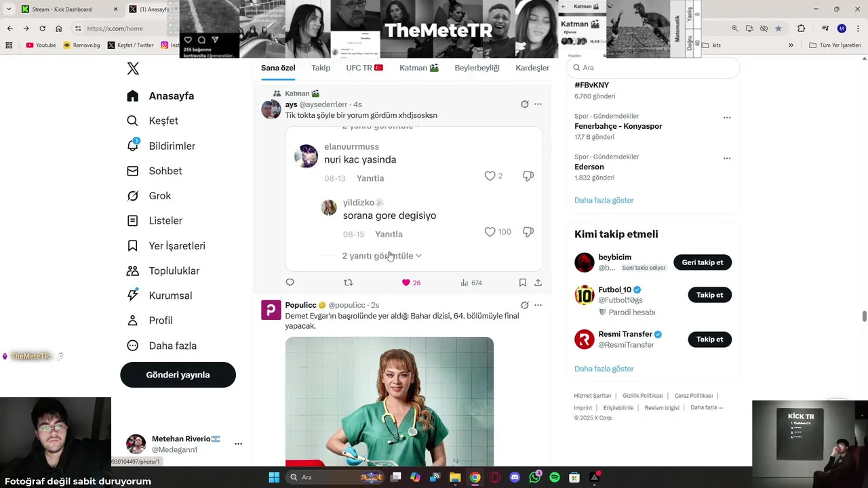Click the Ara search field on X
This screenshot has height=488, width=868.
coord(652,68)
